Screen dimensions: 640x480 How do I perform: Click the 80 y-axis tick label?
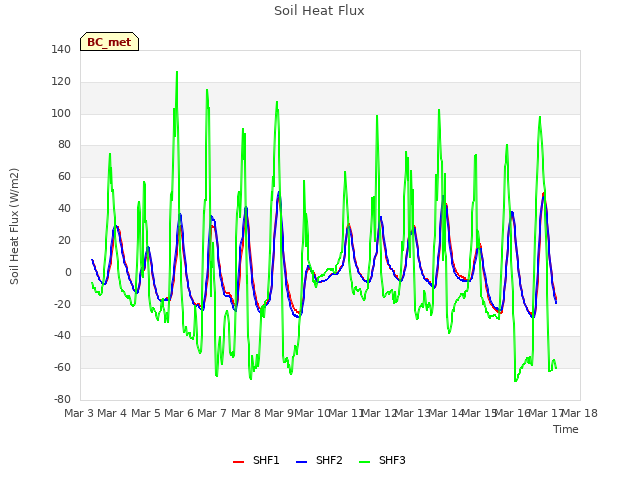coord(64,144)
